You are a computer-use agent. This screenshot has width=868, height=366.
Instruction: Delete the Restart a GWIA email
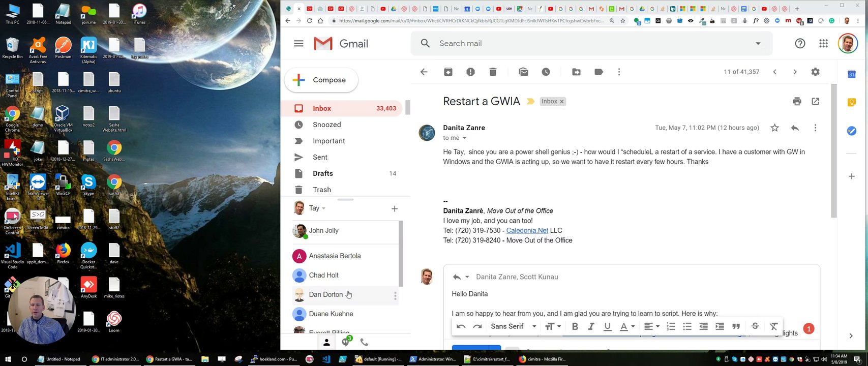point(493,72)
